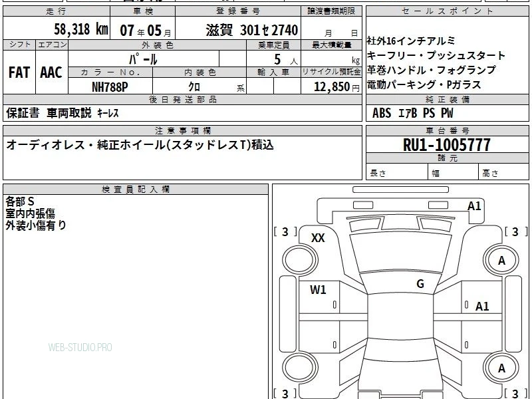Click the AAC air conditioner value
This screenshot has height=399, width=532.
tap(51, 72)
